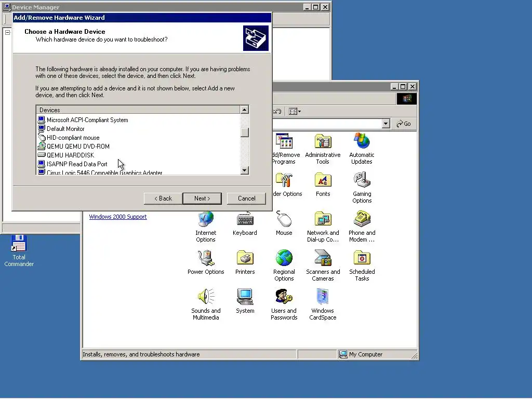Open Mouse settings icon

point(284,223)
